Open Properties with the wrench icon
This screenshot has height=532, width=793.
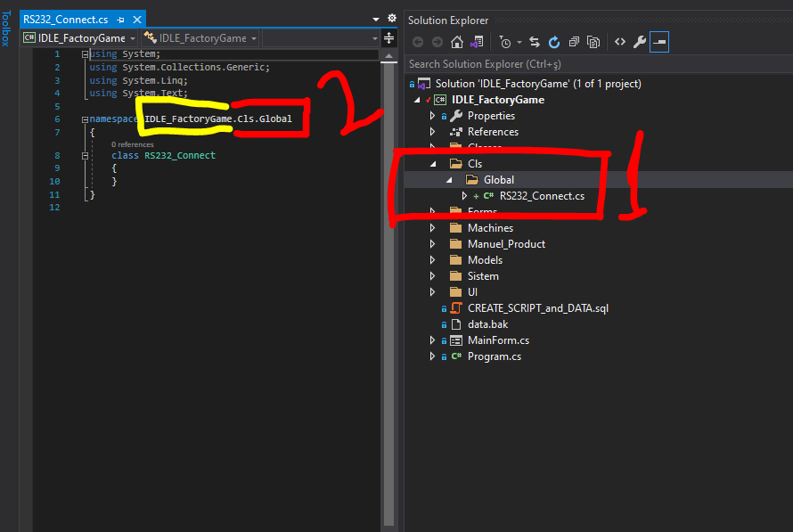640,42
